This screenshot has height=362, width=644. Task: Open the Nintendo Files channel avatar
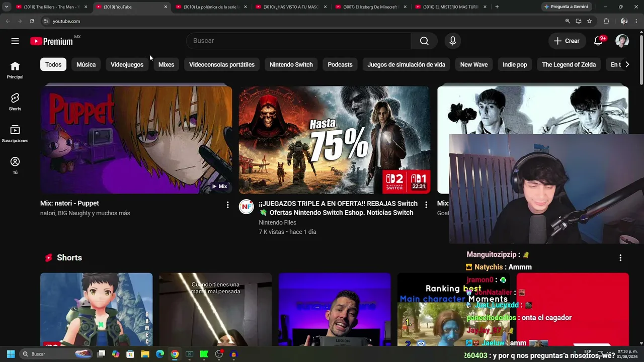point(246,207)
